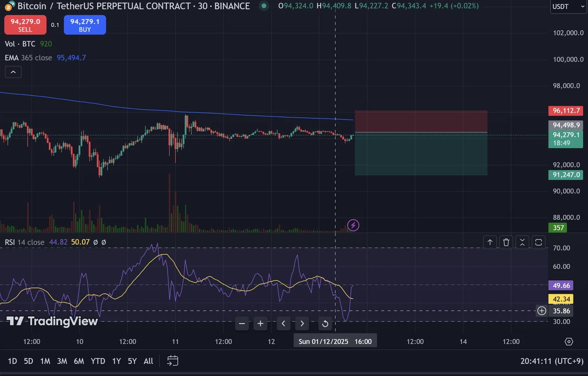Click the Bitcoin / TetherUS PERPETUAL CONTRACT title
The height and width of the screenshot is (376, 588).
(133, 6)
